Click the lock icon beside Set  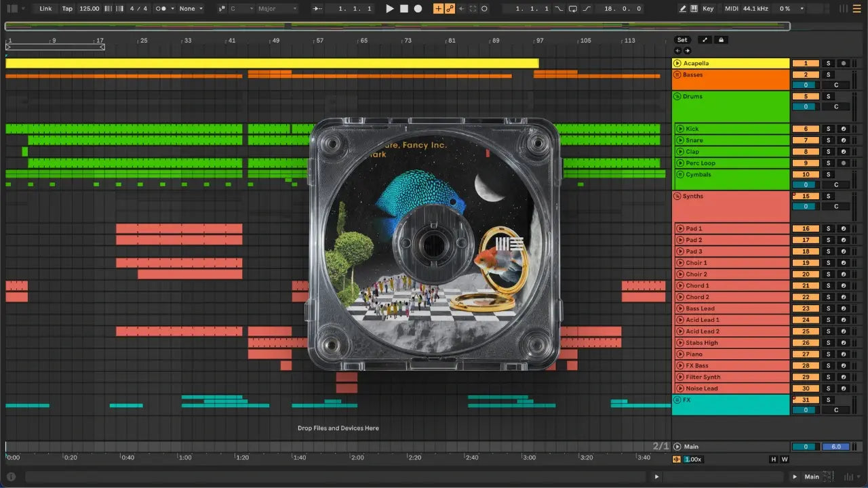(722, 40)
